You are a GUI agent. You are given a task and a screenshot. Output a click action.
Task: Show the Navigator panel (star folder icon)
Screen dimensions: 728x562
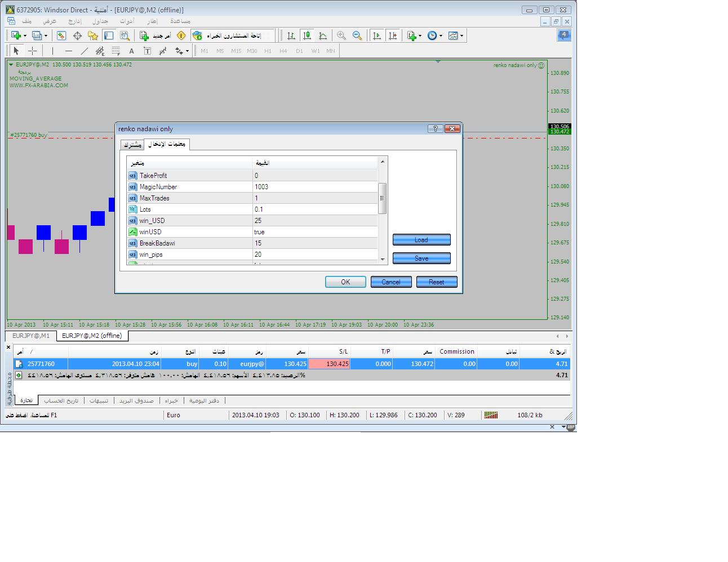[93, 35]
